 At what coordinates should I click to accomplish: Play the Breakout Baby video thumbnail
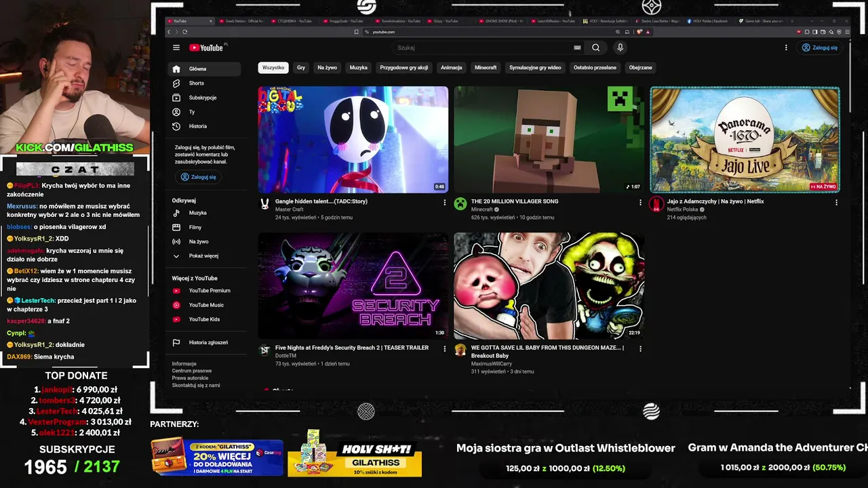click(549, 286)
